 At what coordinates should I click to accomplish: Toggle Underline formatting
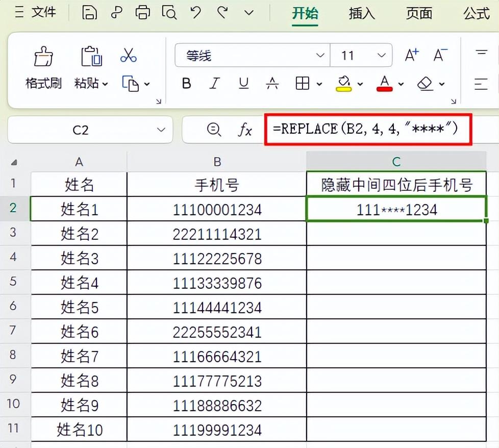[x=243, y=84]
